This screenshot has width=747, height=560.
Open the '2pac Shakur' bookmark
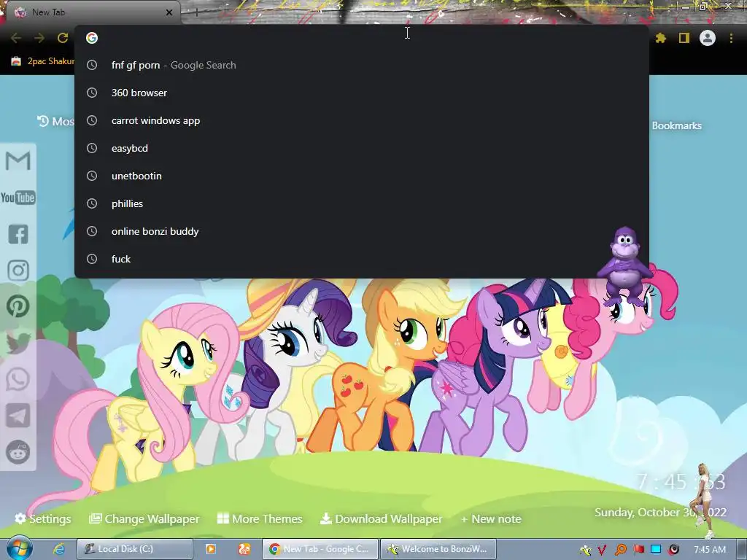[43, 61]
